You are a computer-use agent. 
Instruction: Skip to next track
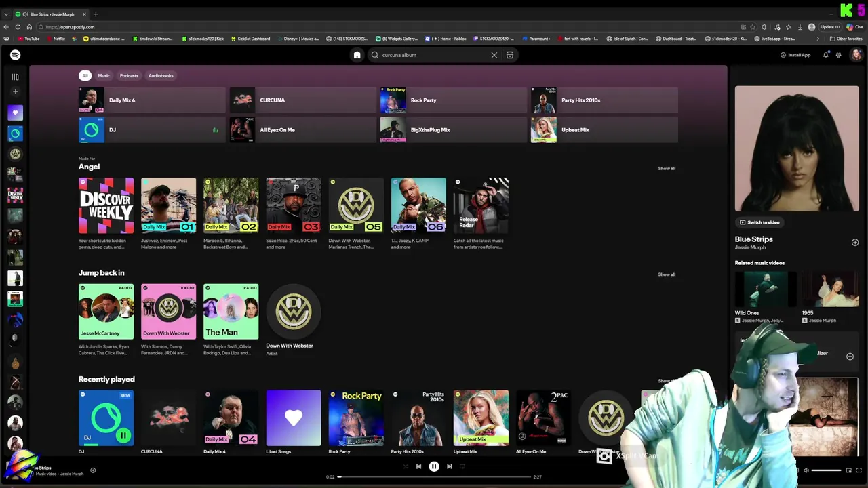(x=449, y=466)
